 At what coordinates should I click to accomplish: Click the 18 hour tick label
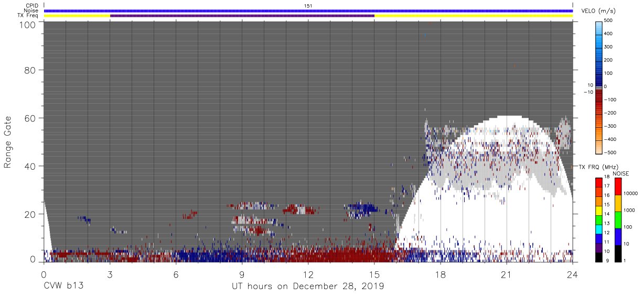441,274
